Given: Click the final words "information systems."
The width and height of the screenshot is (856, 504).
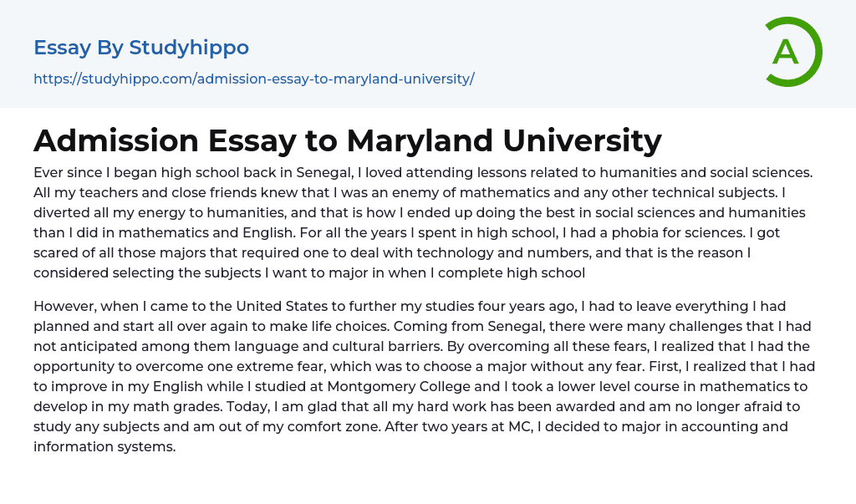Looking at the screenshot, I should click(x=104, y=446).
